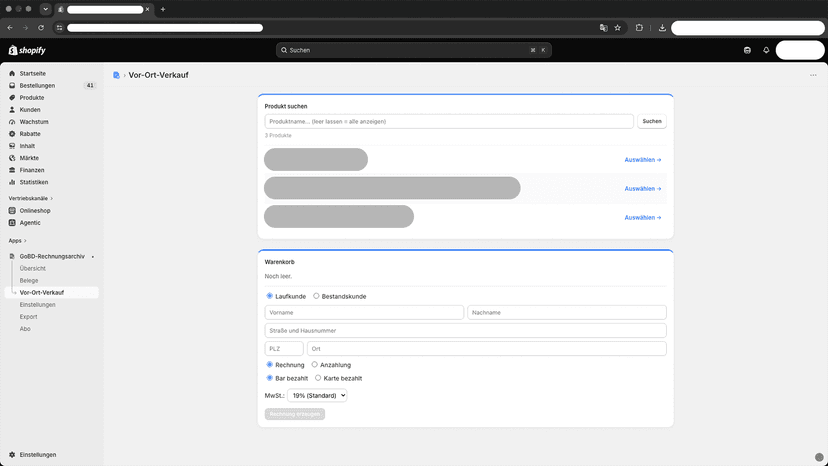Select Laufkunde radio option

point(269,296)
